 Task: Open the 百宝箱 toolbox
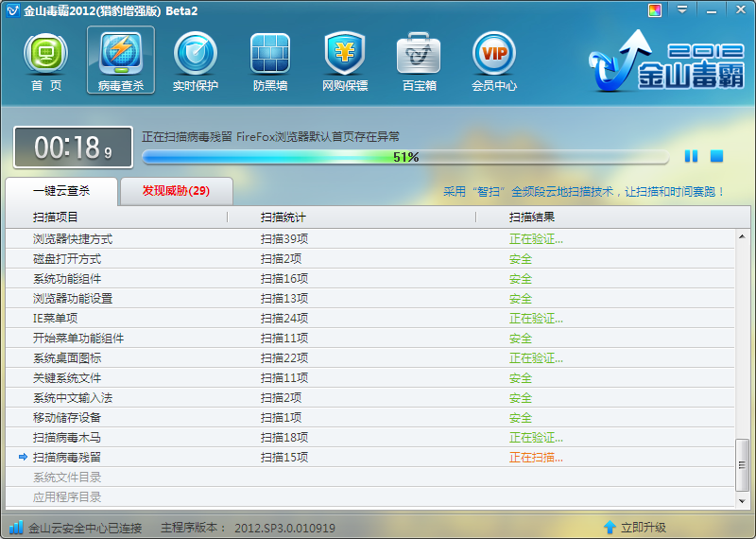419,61
